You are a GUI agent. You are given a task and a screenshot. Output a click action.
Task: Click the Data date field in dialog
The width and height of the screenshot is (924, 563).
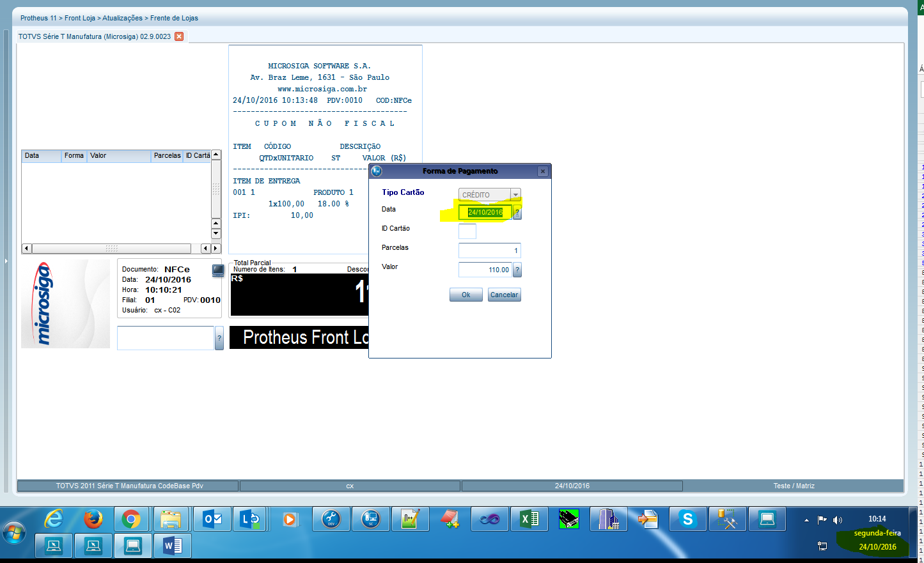tap(485, 213)
